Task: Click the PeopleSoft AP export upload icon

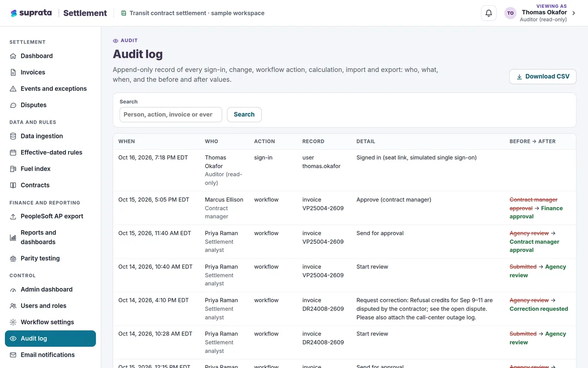Action: 13,216
